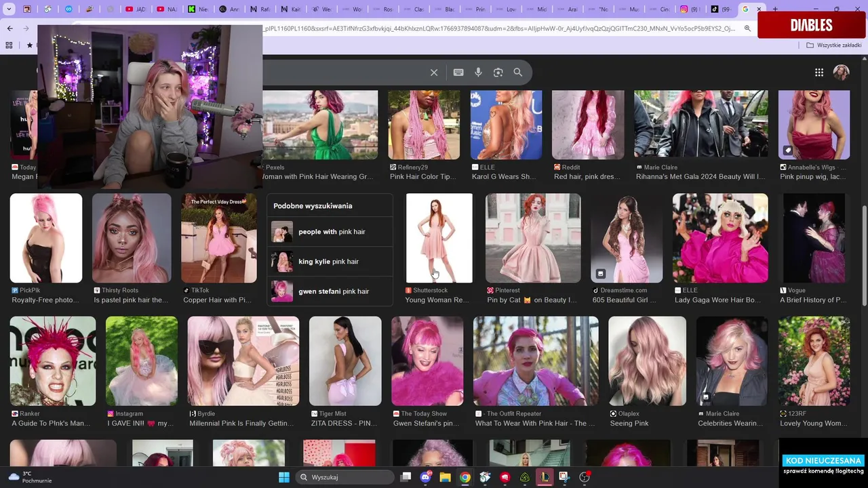Image resolution: width=868 pixels, height=488 pixels.
Task: Switch to the JAD YouTube tab
Action: tap(136, 9)
